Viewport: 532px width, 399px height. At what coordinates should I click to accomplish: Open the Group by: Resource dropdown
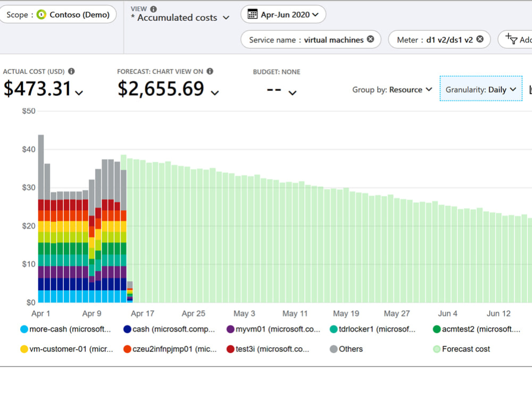point(392,89)
